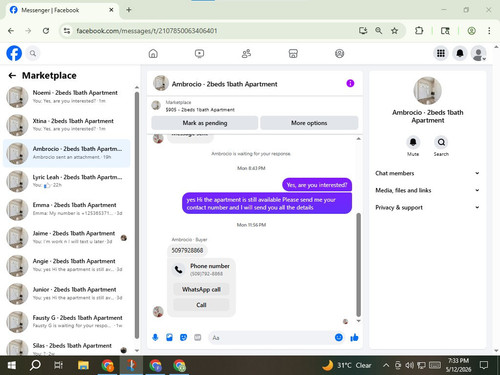Send a thumbs-up like
The image size is (500, 375).
pyautogui.click(x=354, y=338)
